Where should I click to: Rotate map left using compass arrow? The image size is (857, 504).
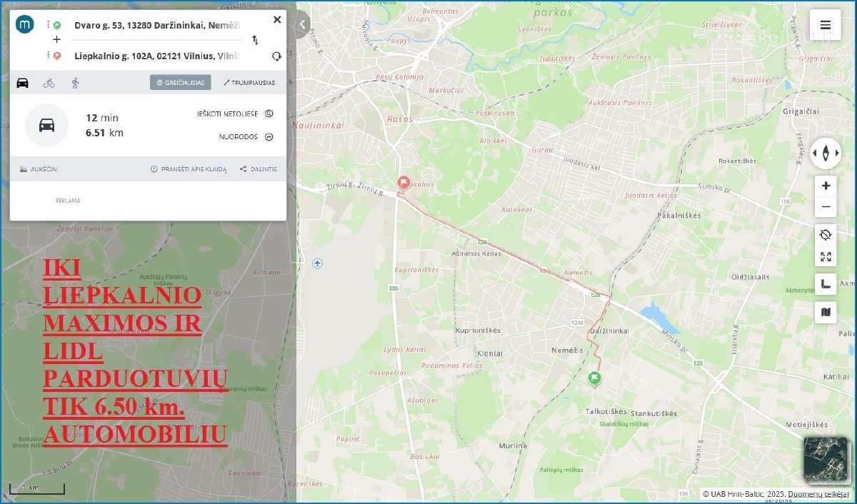pyautogui.click(x=815, y=153)
